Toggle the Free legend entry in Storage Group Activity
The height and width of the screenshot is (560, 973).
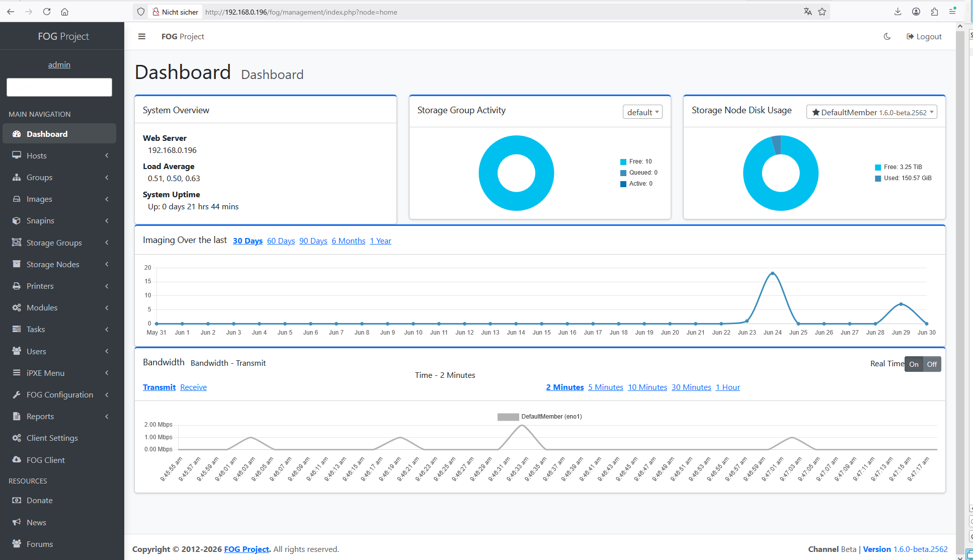click(636, 162)
